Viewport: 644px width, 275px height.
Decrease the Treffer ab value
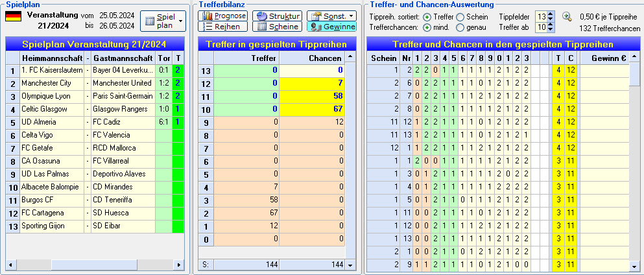tap(551, 30)
